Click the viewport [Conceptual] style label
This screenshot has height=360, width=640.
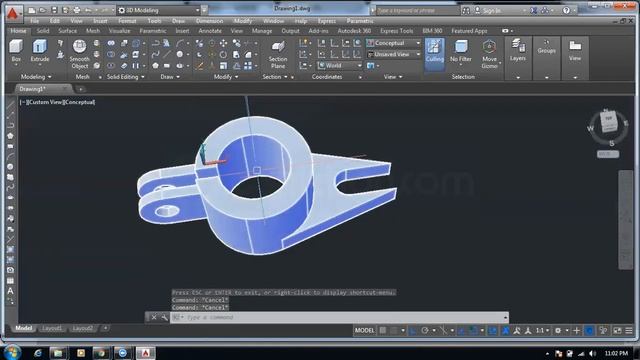pyautogui.click(x=79, y=102)
